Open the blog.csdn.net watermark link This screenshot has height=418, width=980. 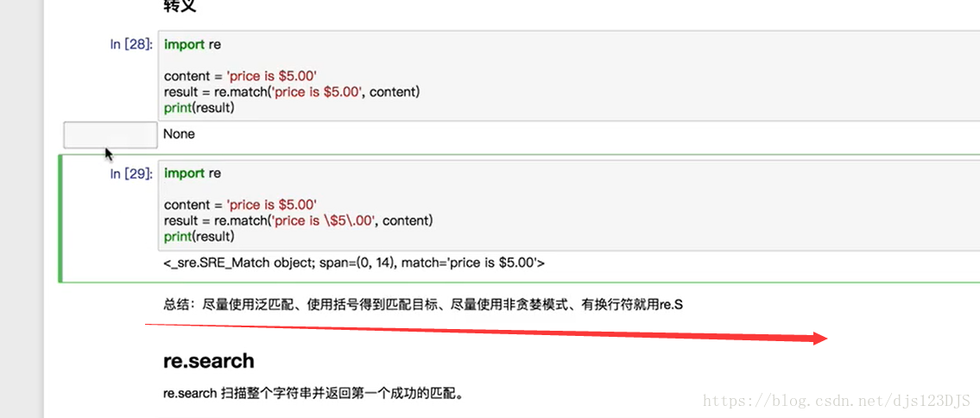pyautogui.click(x=837, y=399)
